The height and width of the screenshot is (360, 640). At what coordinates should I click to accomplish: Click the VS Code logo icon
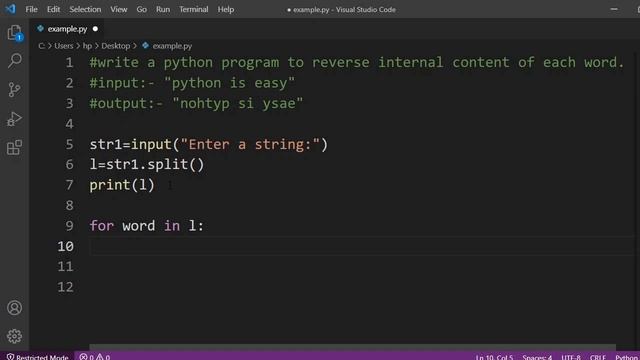point(10,9)
